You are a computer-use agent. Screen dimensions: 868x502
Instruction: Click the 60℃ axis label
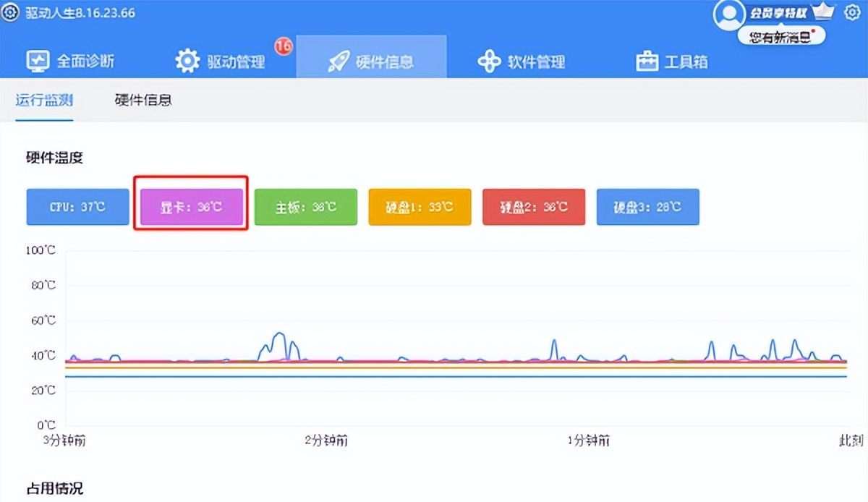tap(44, 320)
